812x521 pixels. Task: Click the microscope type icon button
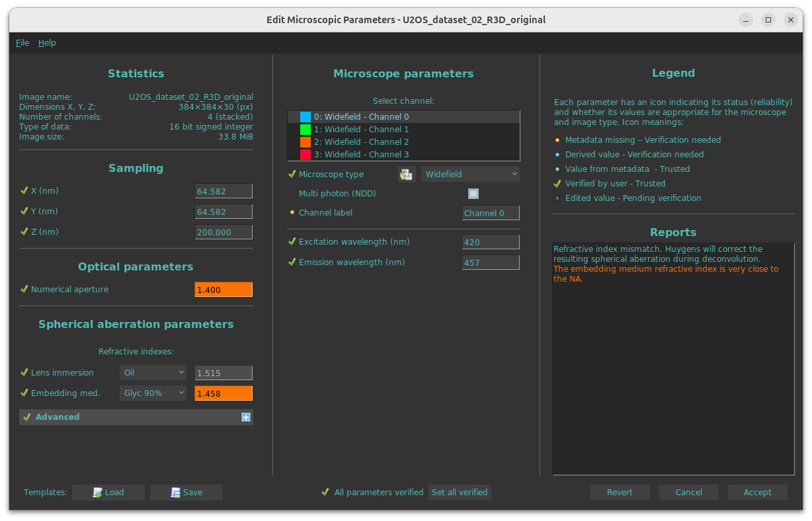[x=405, y=175]
